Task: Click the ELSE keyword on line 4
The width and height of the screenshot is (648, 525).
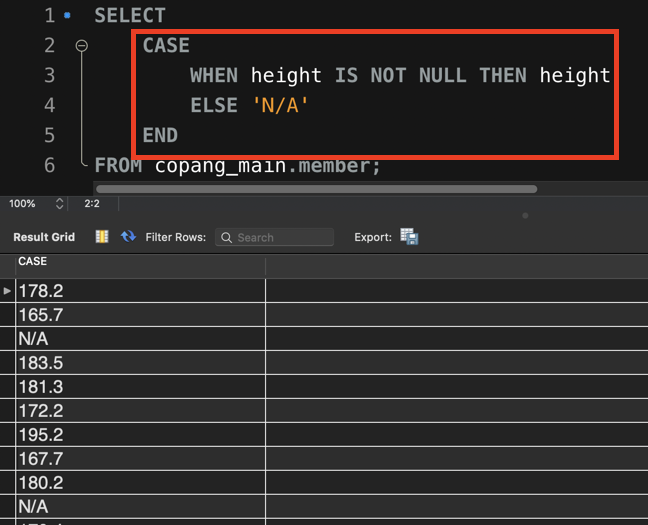Action: point(214,105)
